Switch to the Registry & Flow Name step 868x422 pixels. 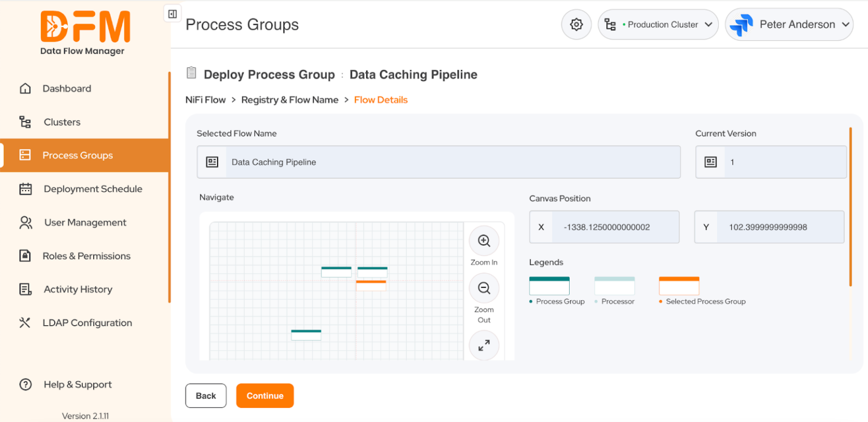289,100
